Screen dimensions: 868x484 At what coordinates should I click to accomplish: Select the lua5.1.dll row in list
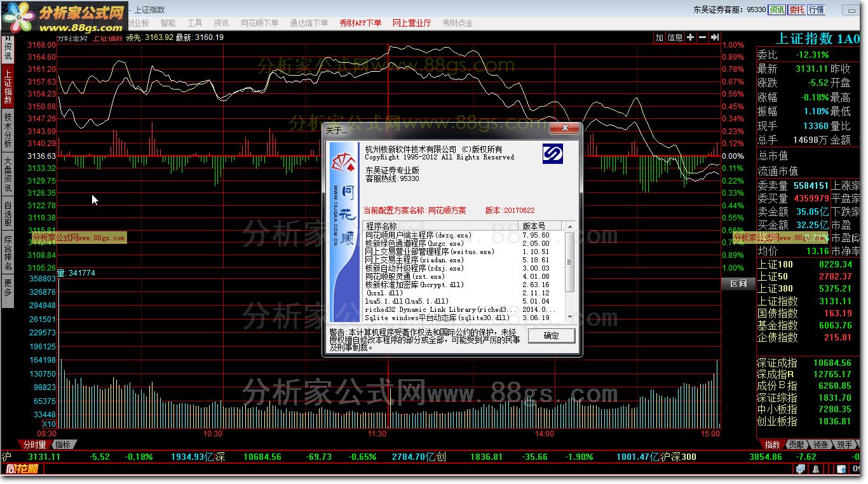(x=463, y=301)
